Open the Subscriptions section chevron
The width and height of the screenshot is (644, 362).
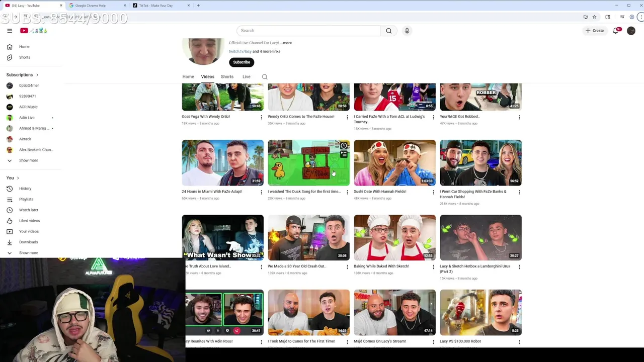click(x=37, y=75)
